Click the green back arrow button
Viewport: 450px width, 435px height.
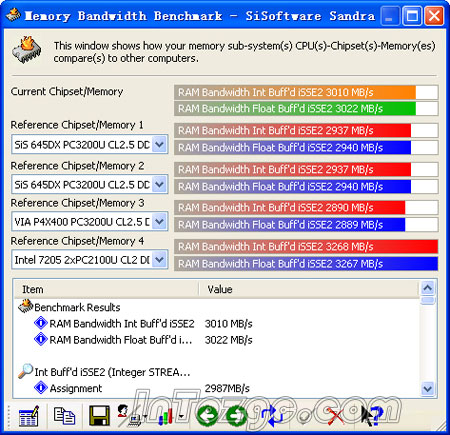click(x=207, y=416)
